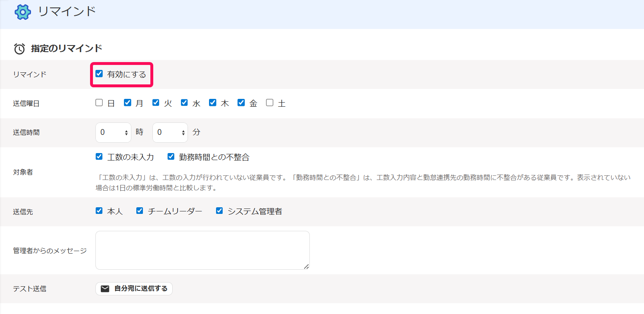
Task: Click the gear icon beside リマインド title
Action: point(23,12)
